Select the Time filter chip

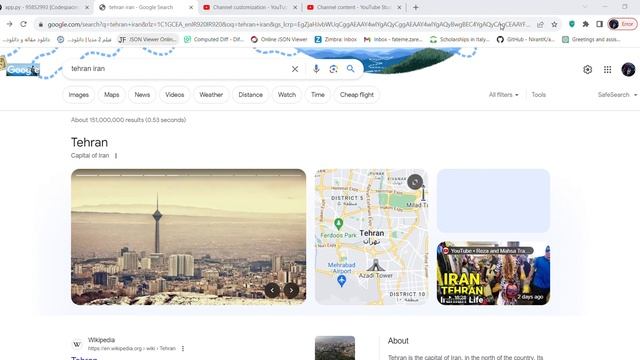click(x=318, y=95)
